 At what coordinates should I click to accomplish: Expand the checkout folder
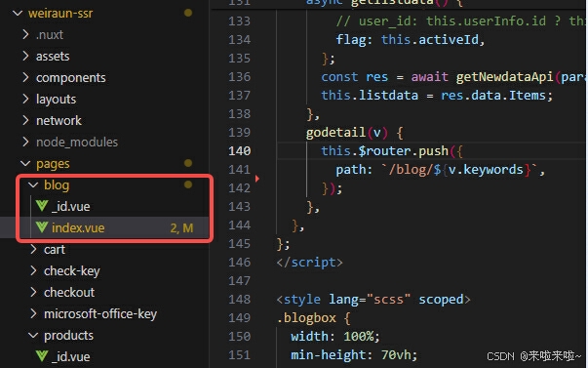tap(33, 292)
